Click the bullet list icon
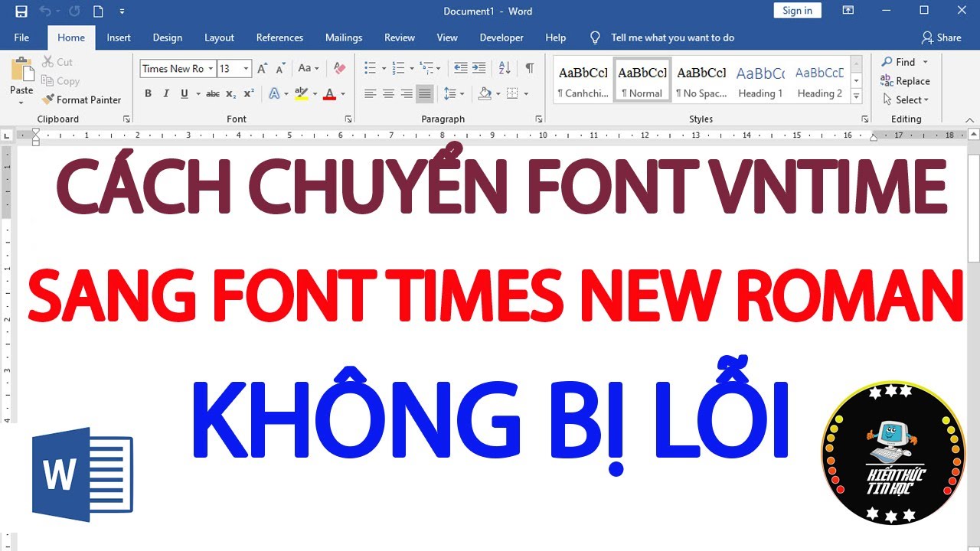Screen dimensions: 980x551 click(x=371, y=68)
